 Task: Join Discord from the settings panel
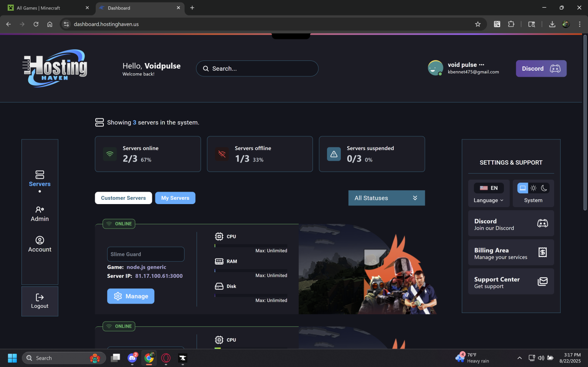[x=511, y=224]
